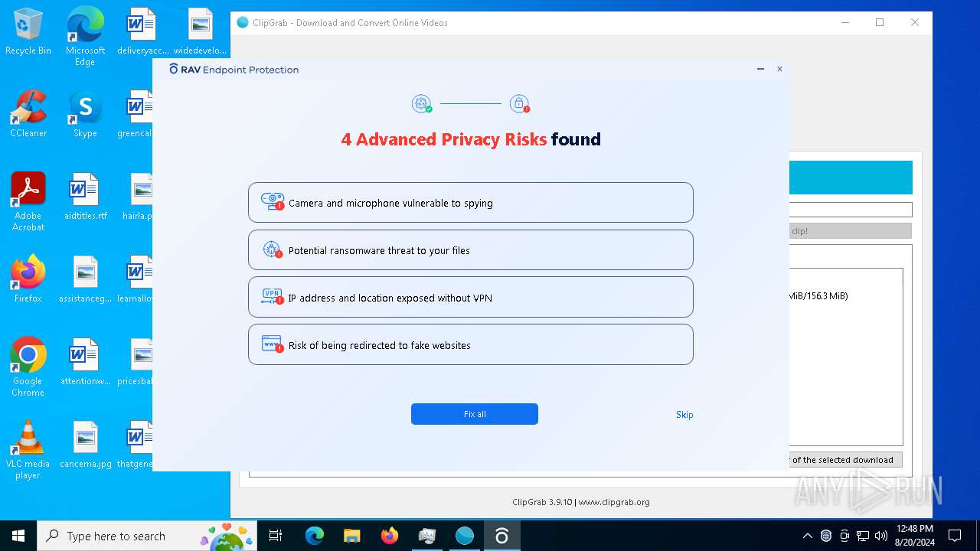980x551 pixels.
Task: Click the camera spying warning icon
Action: click(273, 202)
